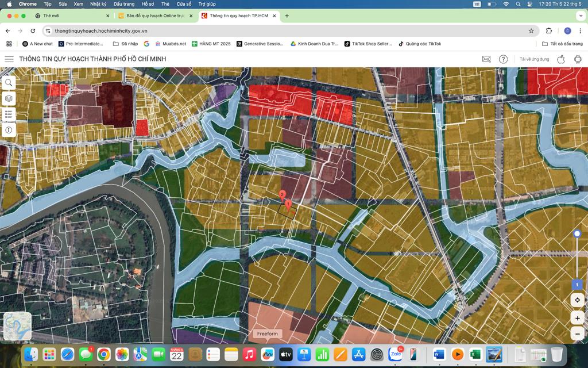Open the overview minimap thumbnail
588x368 pixels.
(18, 326)
